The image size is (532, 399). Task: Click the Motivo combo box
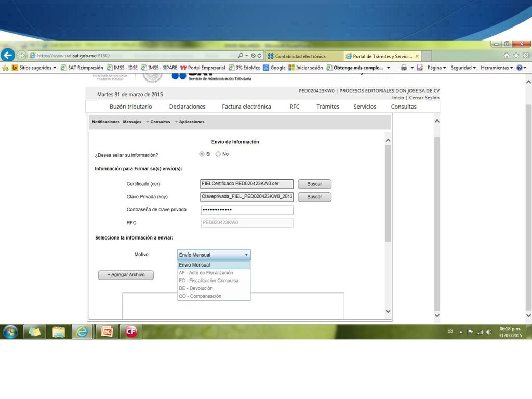click(214, 255)
